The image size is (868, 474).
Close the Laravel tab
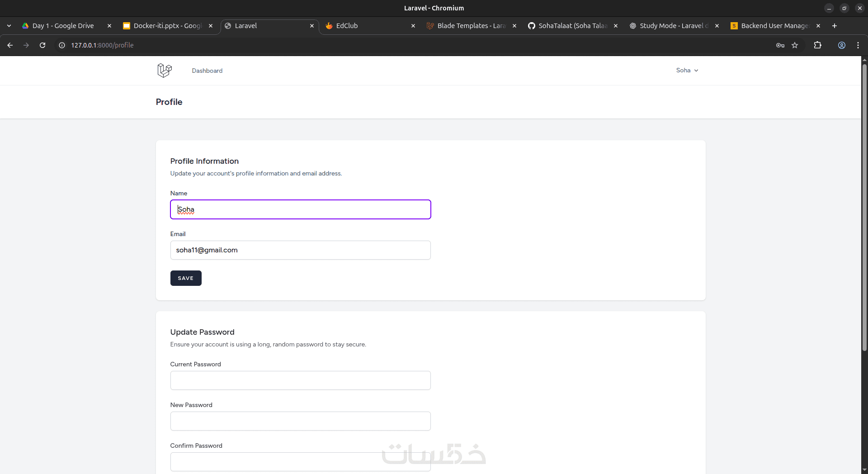(x=312, y=26)
